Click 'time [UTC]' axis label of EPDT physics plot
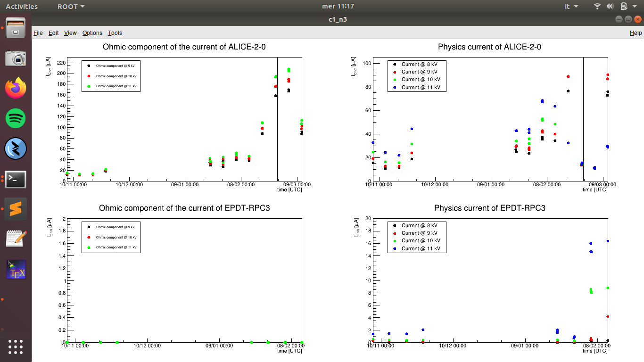This screenshot has width=644, height=362. 595,351
